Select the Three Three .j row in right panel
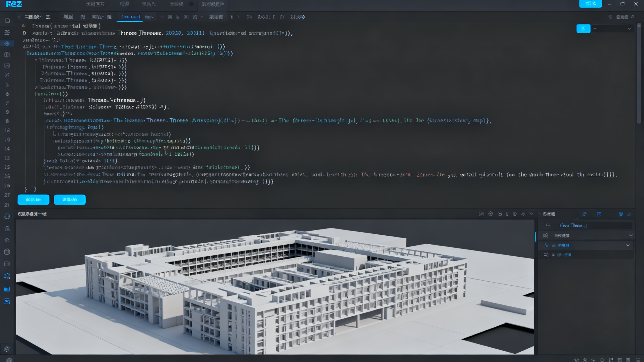The height and width of the screenshot is (362, 644). click(x=586, y=225)
